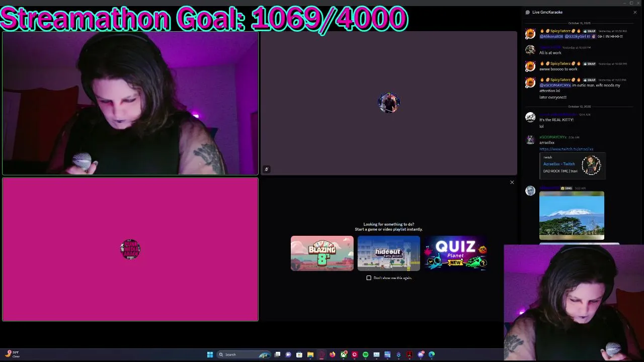
Task: Launch Microsoft Store from the taskbar
Action: (x=299, y=354)
